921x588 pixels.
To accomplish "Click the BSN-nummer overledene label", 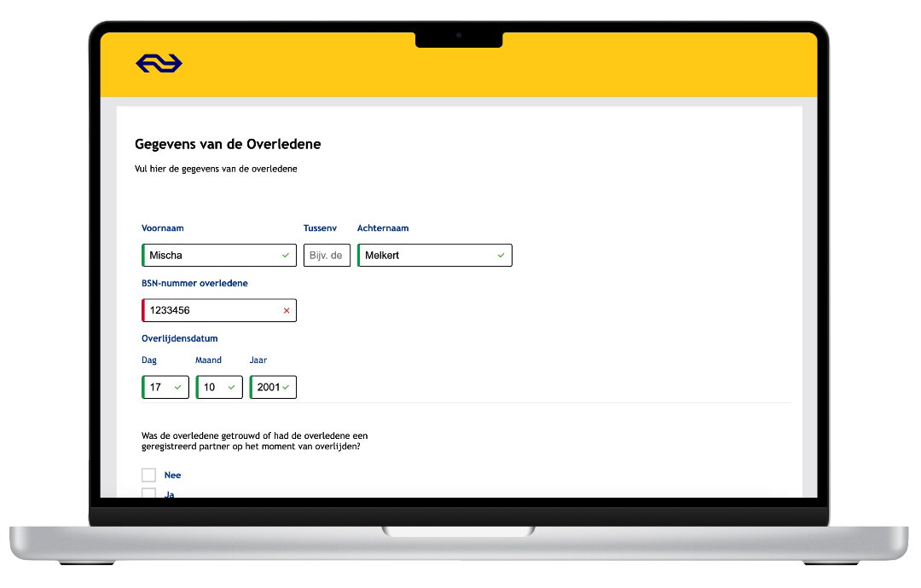I will (x=194, y=284).
